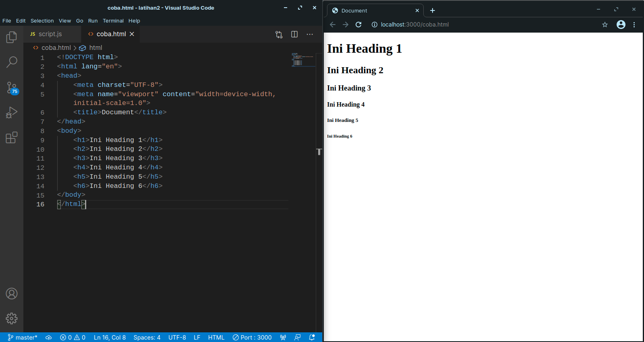Change file encoding UTF-8
This screenshot has height=342, width=644.
tap(177, 338)
